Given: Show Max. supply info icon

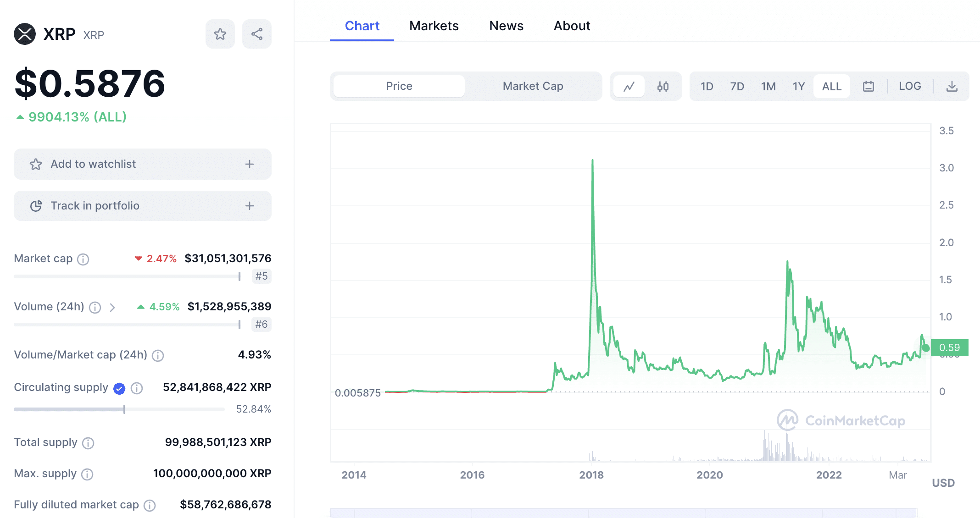Looking at the screenshot, I should [x=87, y=474].
